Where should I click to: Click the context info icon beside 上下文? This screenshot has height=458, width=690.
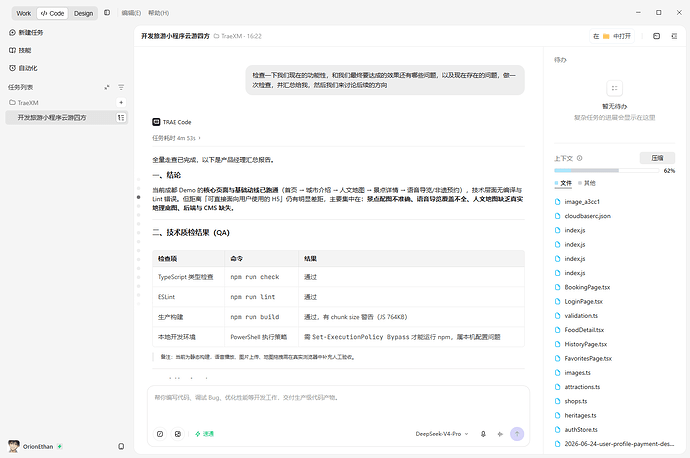(580, 158)
